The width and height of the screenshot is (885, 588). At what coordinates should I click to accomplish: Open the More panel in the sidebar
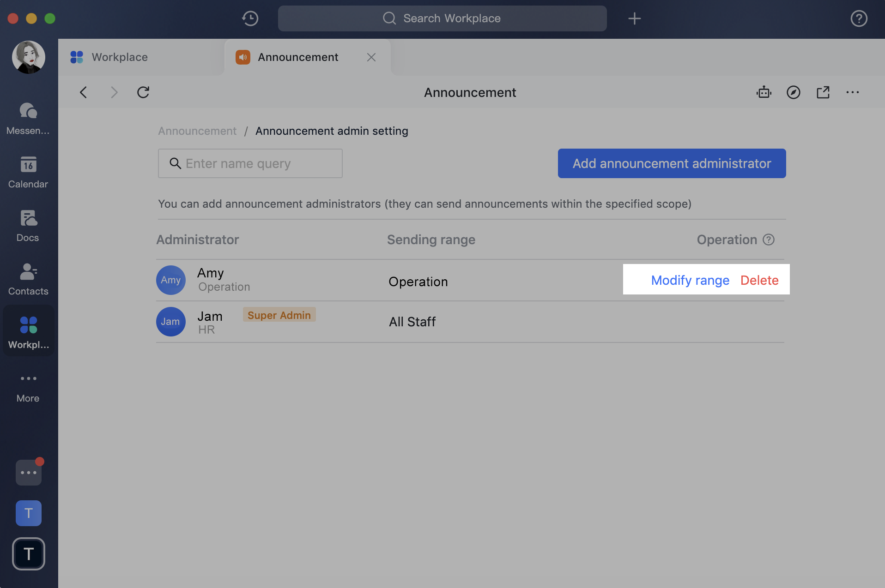[28, 385]
